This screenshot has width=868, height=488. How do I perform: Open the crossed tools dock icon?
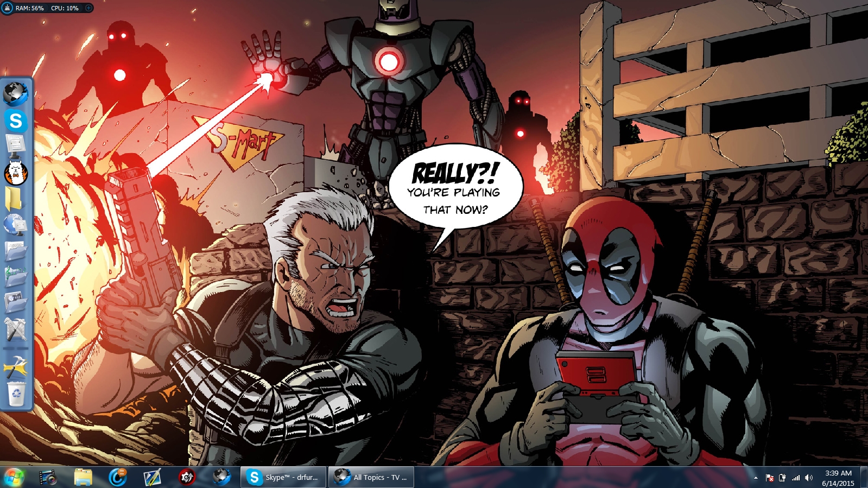pyautogui.click(x=16, y=329)
